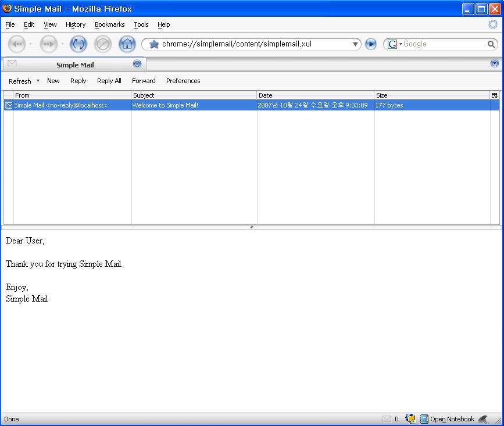The height and width of the screenshot is (426, 504).
Task: Click the status bar icon right of Open Notebook
Action: click(484, 419)
